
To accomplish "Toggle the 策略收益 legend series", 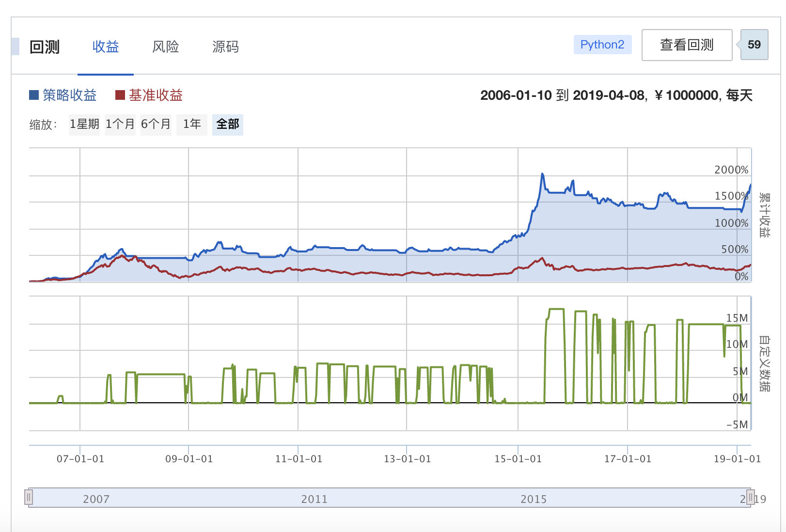I will (x=69, y=95).
